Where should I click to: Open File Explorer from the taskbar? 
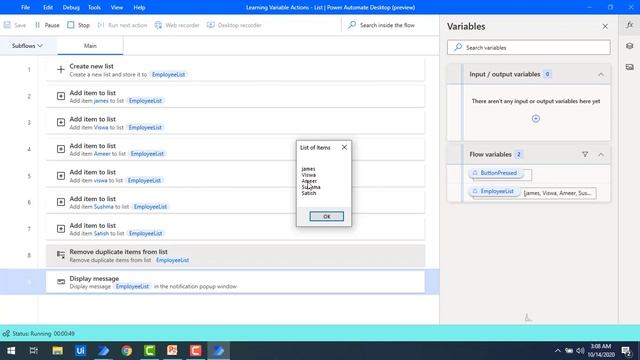[x=58, y=351]
